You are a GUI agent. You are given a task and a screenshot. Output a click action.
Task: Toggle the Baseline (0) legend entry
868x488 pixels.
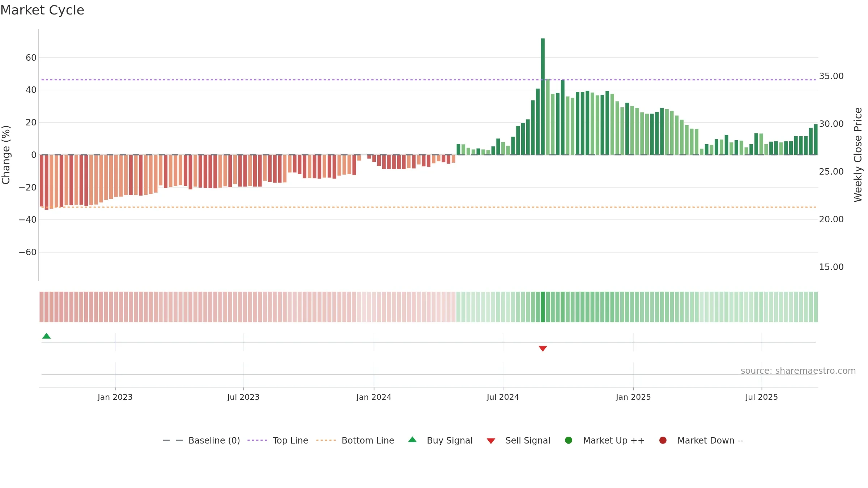pyautogui.click(x=201, y=440)
